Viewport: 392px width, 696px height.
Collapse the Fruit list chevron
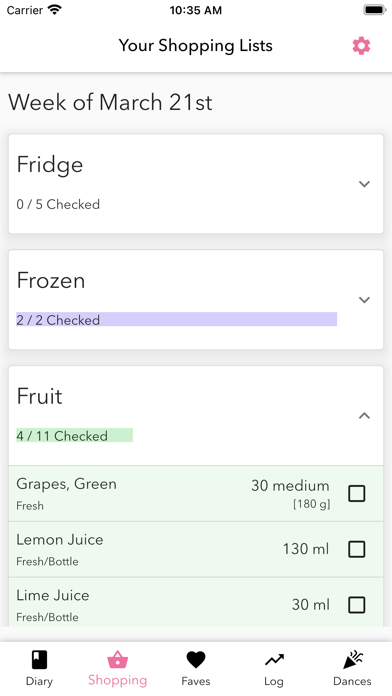tap(364, 416)
